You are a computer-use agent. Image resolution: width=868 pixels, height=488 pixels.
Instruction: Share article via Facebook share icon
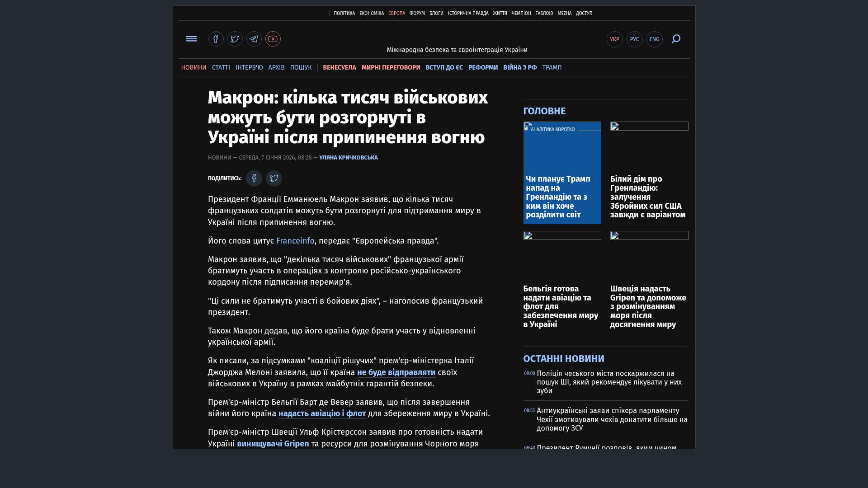254,178
